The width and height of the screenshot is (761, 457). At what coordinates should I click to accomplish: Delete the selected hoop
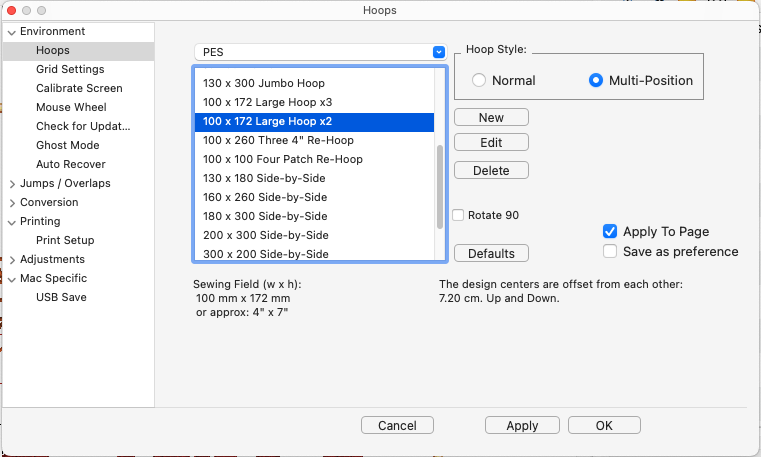pyautogui.click(x=491, y=171)
